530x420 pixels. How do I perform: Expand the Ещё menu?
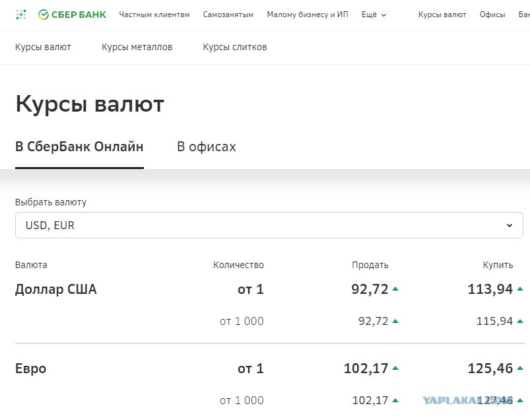pos(374,15)
